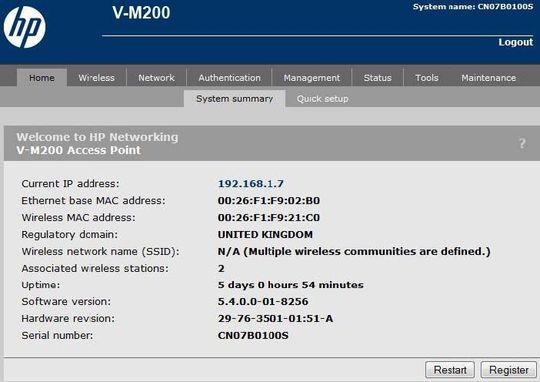540x382 pixels.
Task: Click the Ethernet base MAC address label
Action: point(93,200)
